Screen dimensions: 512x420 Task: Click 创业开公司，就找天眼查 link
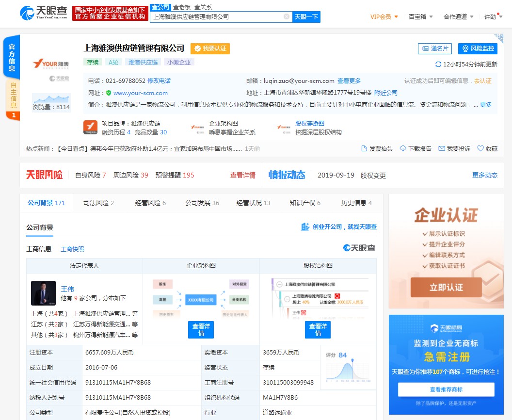point(345,226)
